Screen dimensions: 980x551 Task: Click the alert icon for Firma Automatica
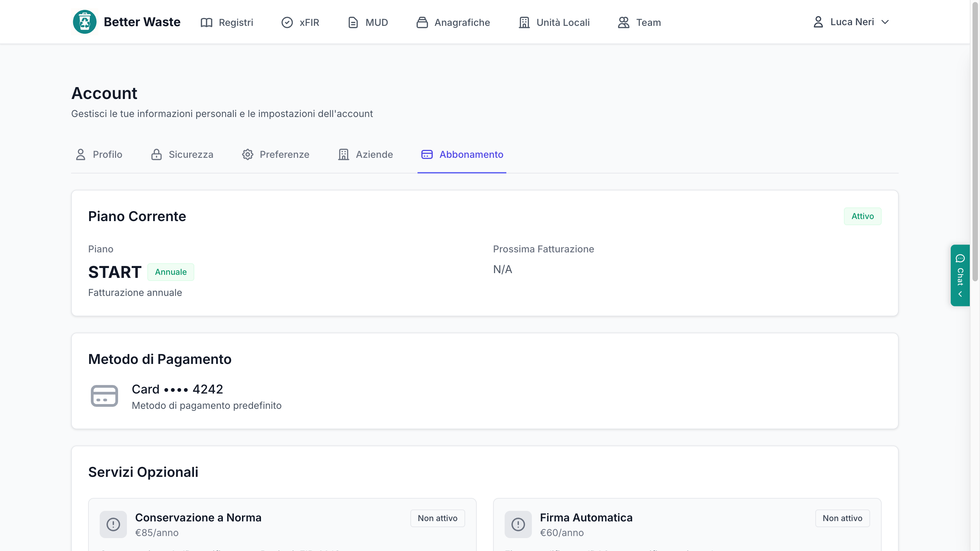tap(518, 524)
